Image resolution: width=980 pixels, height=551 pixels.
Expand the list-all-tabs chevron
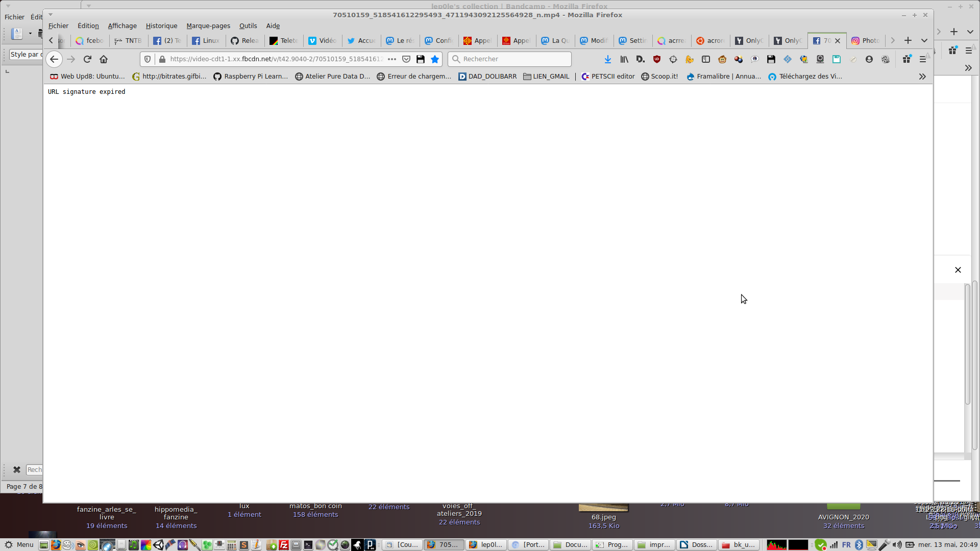(x=924, y=40)
